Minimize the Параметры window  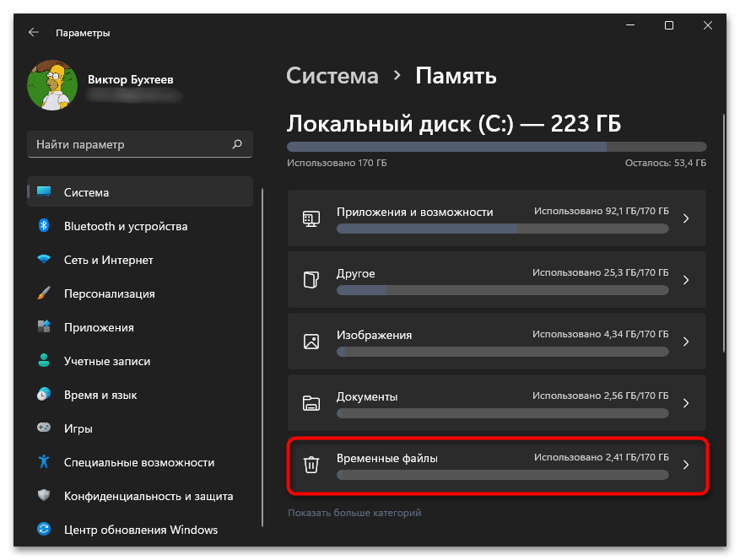point(630,25)
